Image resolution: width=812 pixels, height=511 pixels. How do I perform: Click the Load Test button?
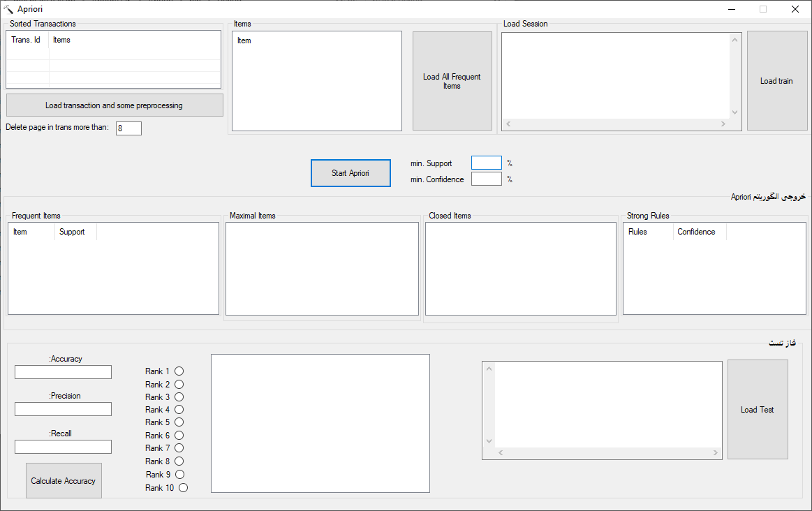[x=757, y=410]
